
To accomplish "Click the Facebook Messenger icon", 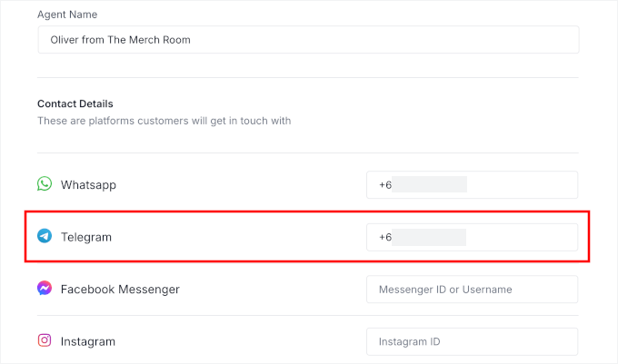I will (45, 289).
